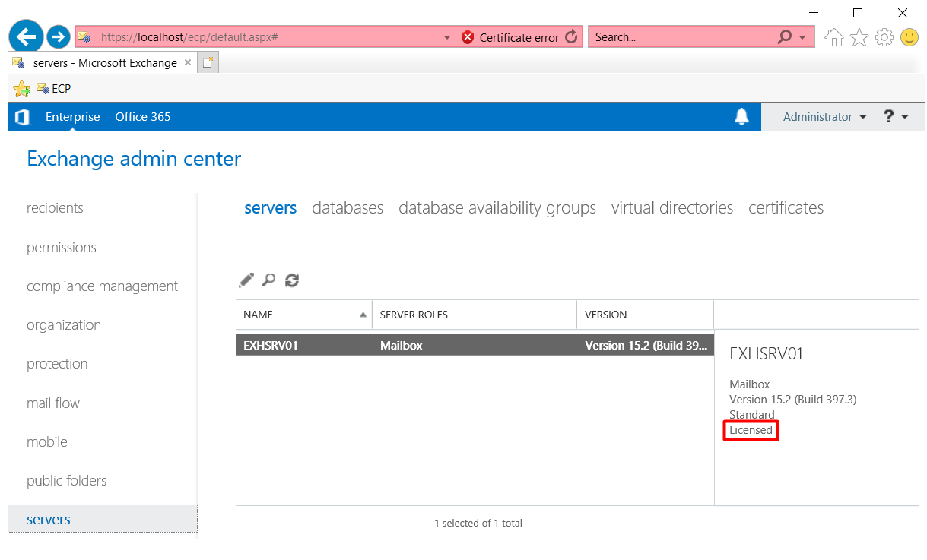Open compliance management section
927x560 pixels.
(102, 286)
